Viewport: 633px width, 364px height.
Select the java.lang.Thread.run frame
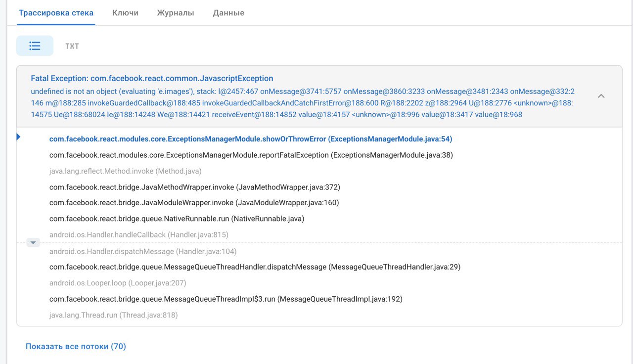114,315
